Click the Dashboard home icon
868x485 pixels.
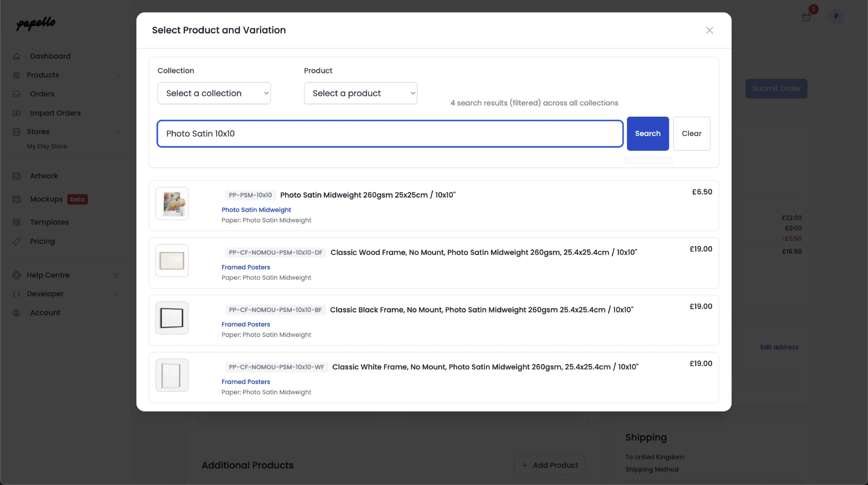coord(17,56)
